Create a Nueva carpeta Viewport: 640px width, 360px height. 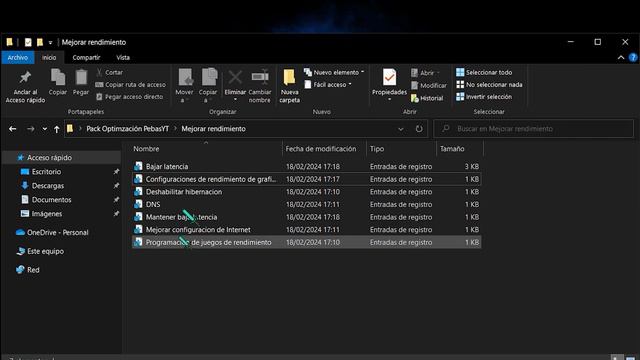click(x=289, y=86)
